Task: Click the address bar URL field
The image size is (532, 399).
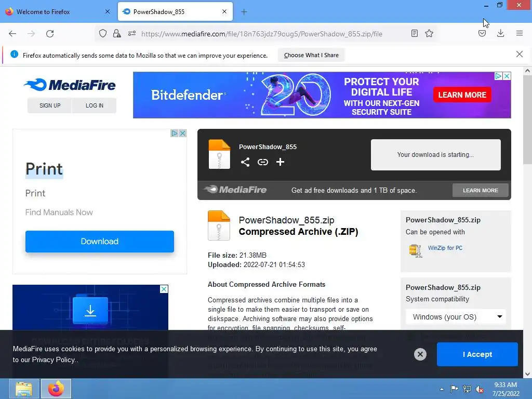Action: point(262,34)
